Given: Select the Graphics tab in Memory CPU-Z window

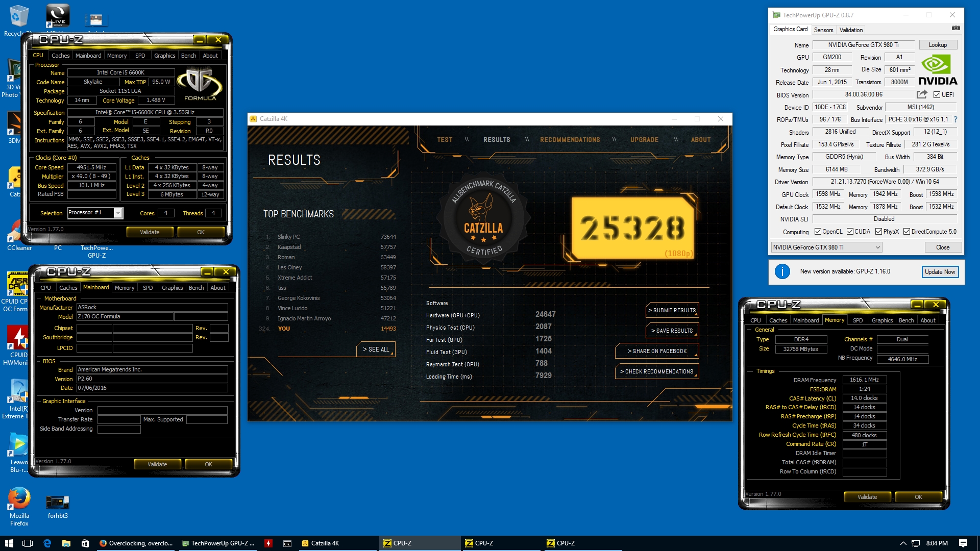Looking at the screenshot, I should pyautogui.click(x=882, y=320).
